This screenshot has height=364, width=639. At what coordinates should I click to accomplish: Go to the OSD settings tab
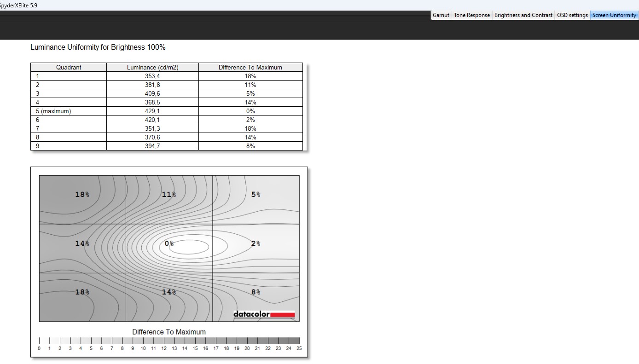[x=572, y=15]
